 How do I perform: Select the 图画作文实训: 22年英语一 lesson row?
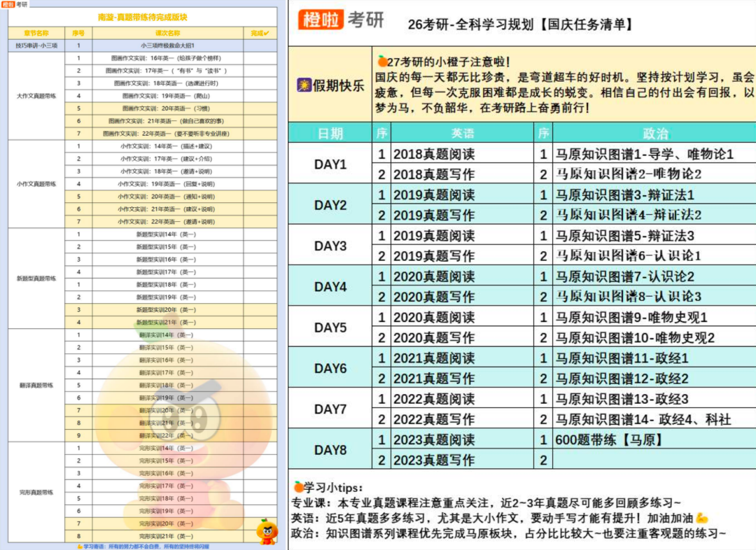pos(168,134)
